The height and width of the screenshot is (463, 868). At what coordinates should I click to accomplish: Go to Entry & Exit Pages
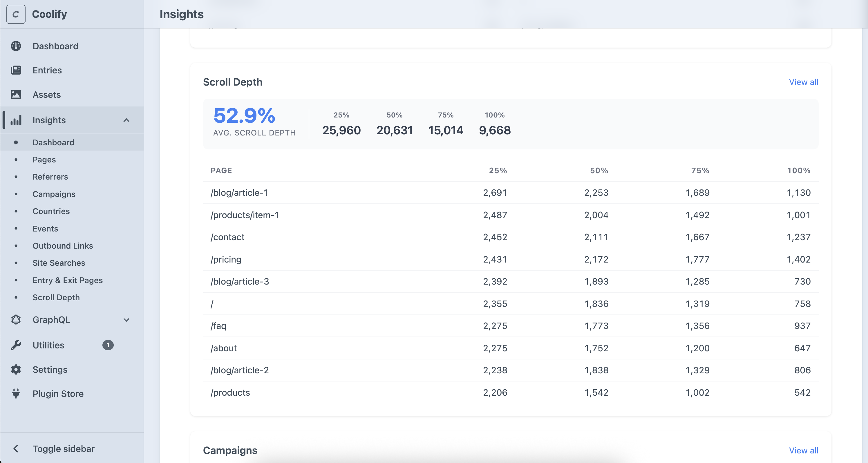coord(68,280)
